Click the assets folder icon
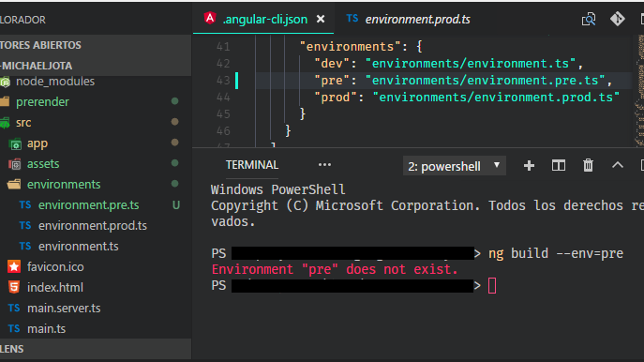 pos(14,164)
